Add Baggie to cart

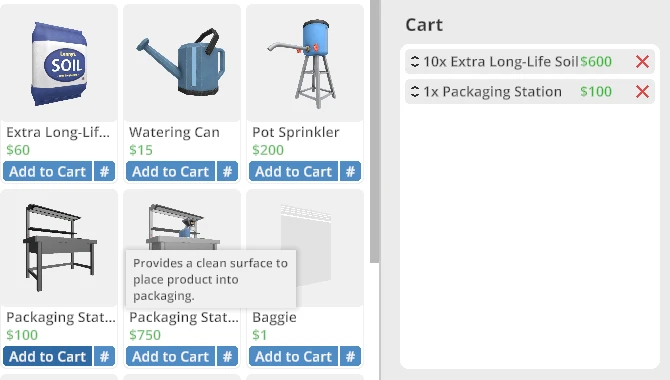click(x=294, y=356)
